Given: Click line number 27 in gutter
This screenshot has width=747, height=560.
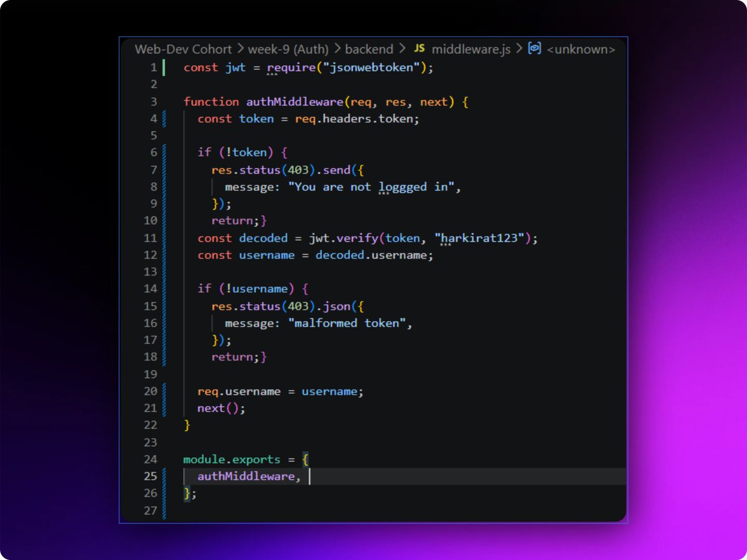Looking at the screenshot, I should [x=150, y=510].
